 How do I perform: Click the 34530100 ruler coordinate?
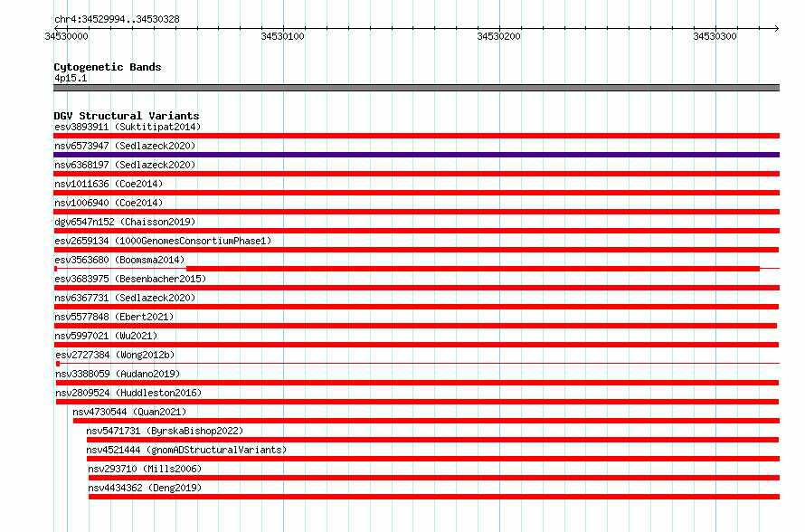282,36
